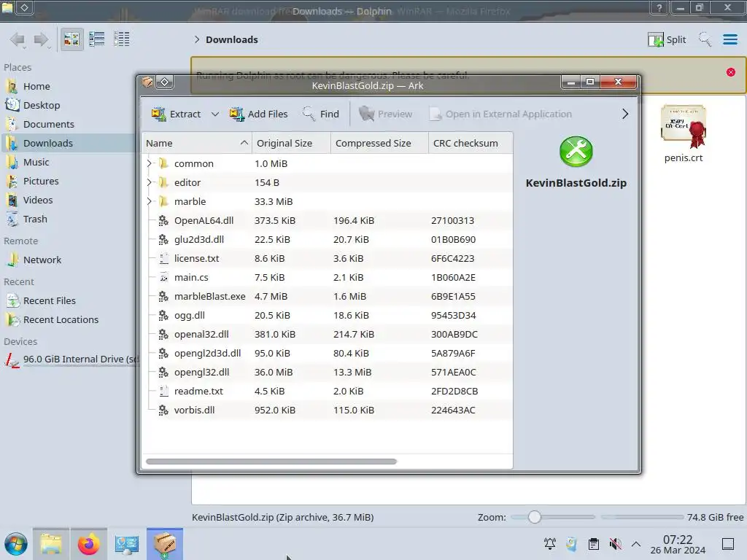Viewport: 747px width, 560px height.
Task: Sort by Original Size column
Action: coord(291,144)
